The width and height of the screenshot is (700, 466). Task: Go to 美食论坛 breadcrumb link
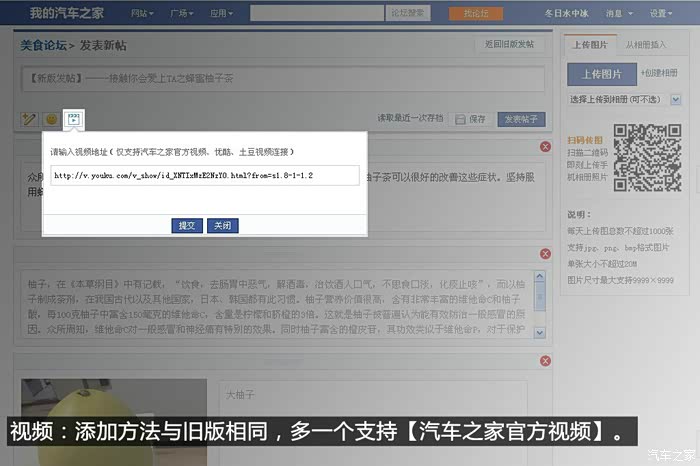43,45
